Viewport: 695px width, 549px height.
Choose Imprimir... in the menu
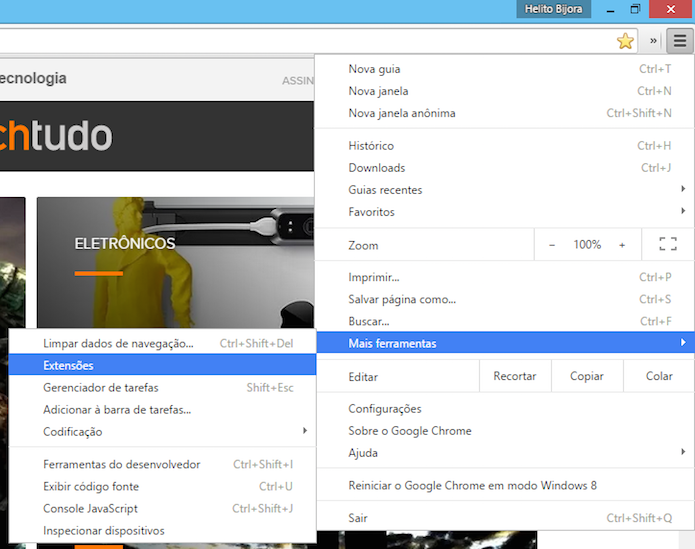coord(504,277)
